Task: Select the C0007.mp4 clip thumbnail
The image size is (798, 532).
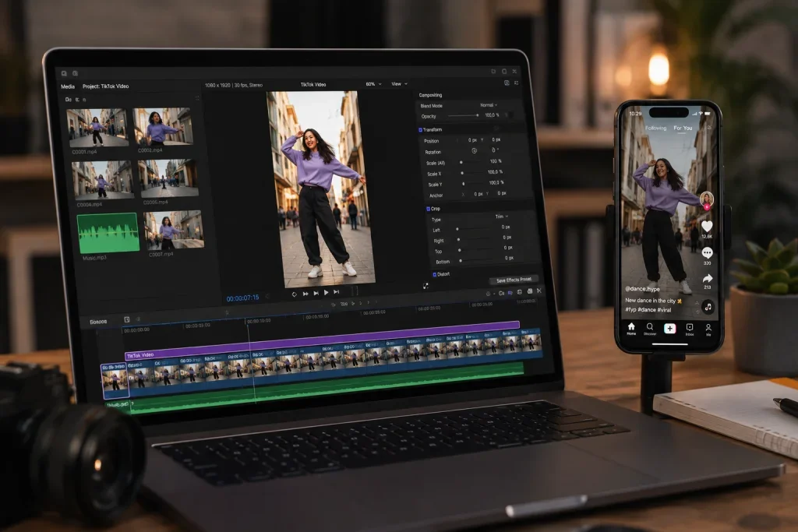Action: tap(174, 230)
